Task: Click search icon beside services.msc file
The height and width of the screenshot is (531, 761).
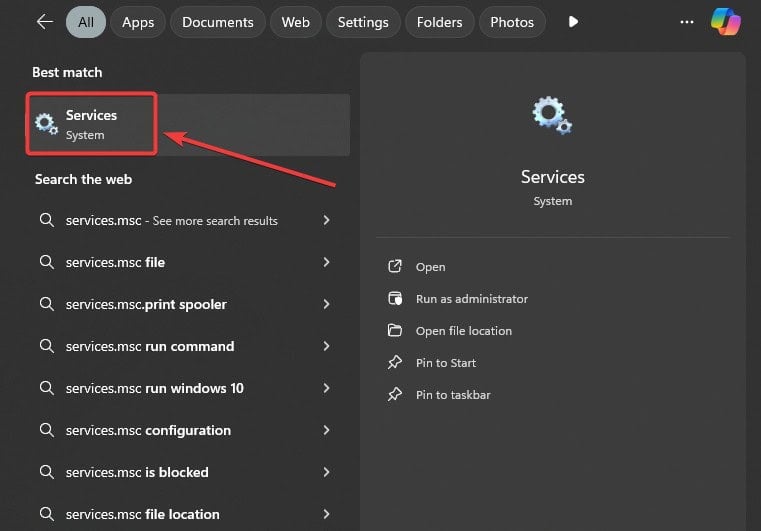Action: (x=47, y=262)
